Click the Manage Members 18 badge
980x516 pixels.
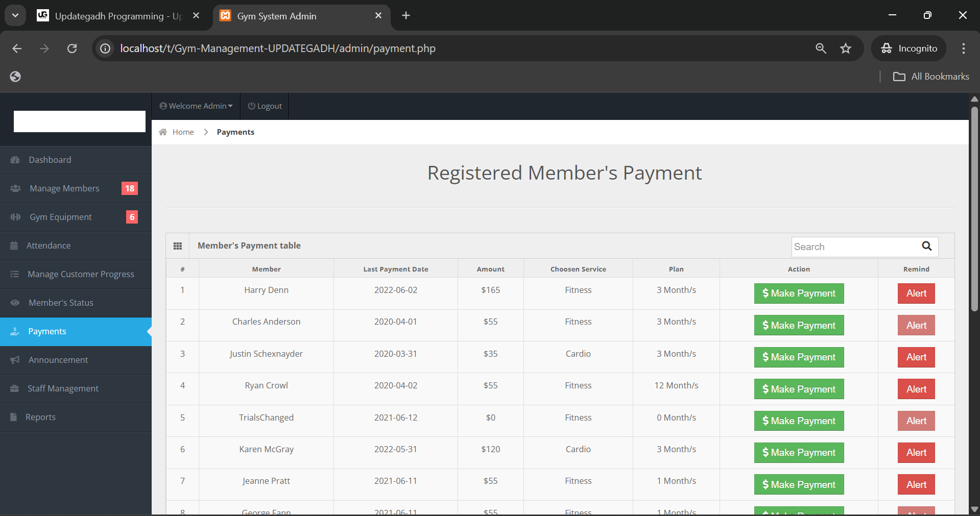point(130,188)
